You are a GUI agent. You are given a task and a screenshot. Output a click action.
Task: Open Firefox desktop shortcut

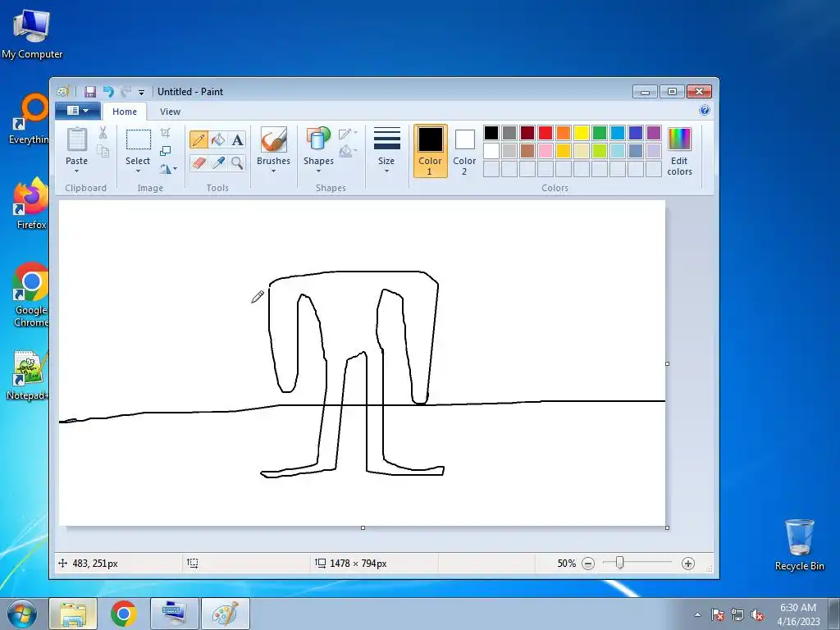click(x=31, y=203)
